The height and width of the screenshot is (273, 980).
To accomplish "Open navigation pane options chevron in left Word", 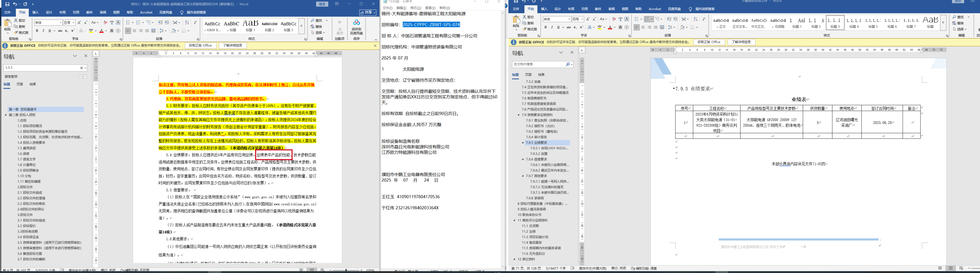I will point(75,56).
